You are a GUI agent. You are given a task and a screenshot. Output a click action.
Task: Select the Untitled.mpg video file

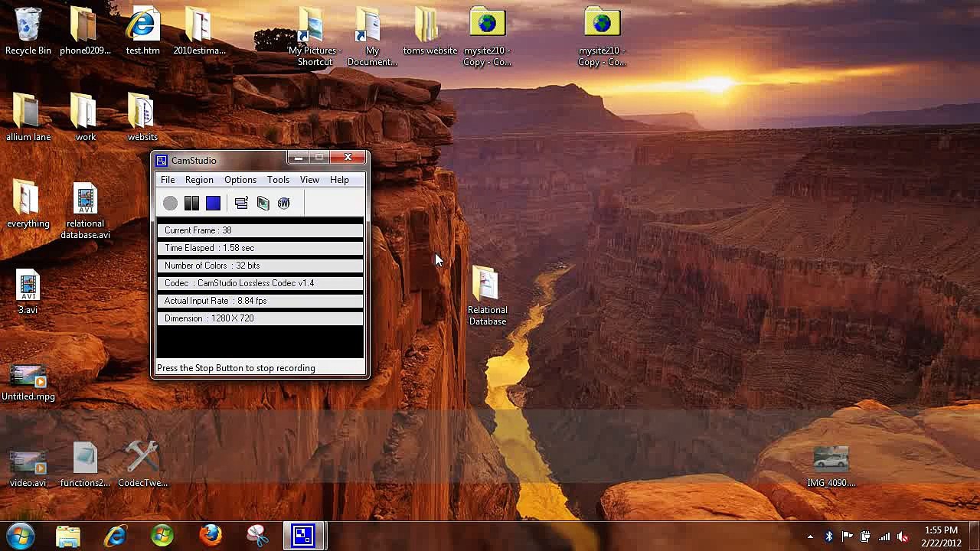coord(28,383)
